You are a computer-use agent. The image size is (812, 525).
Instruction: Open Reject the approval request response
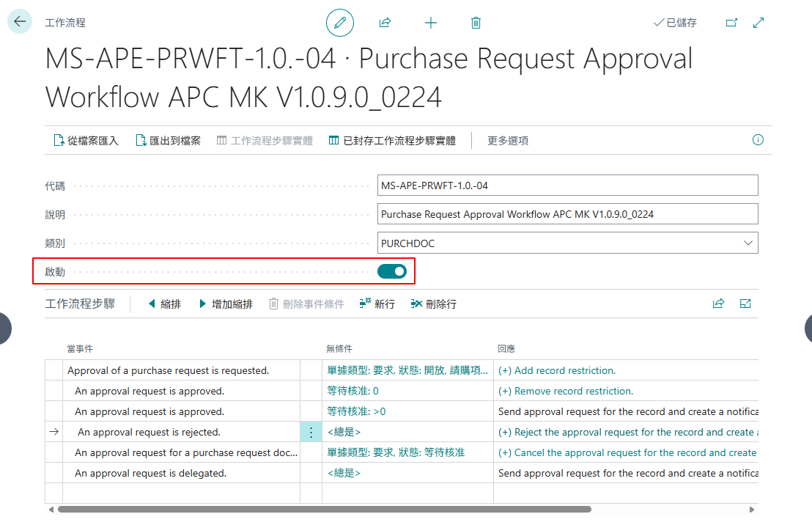(x=628, y=432)
